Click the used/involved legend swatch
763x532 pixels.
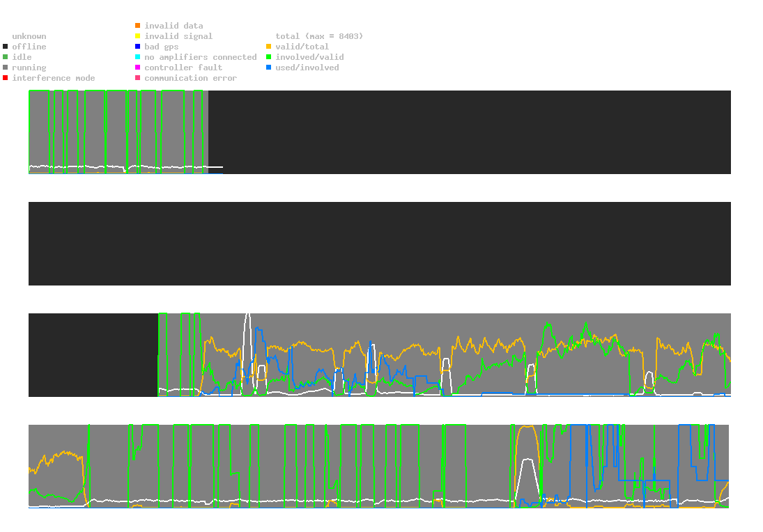268,68
